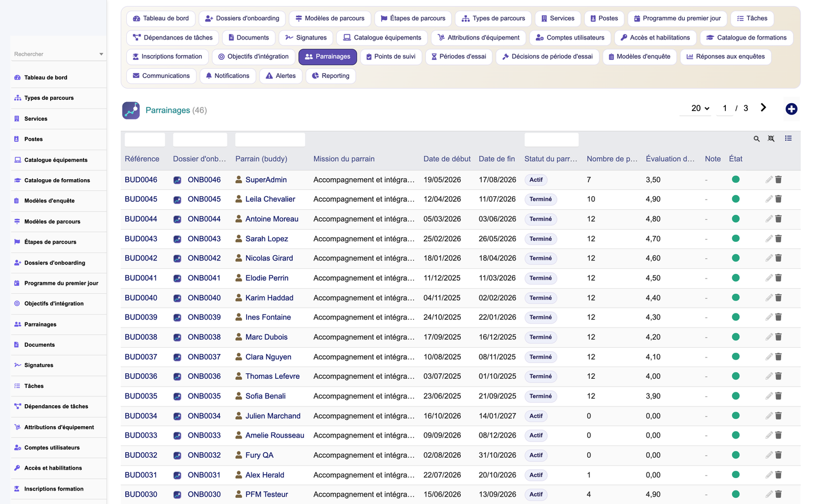815x504 pixels.
Task: Delete row BUD0042 with trash icon
Action: coord(778,258)
